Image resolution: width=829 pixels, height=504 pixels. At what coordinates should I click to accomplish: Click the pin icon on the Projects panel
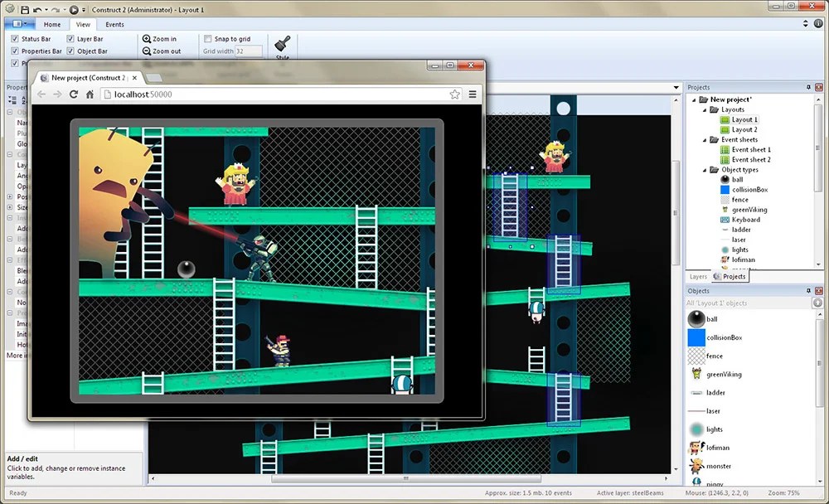809,86
